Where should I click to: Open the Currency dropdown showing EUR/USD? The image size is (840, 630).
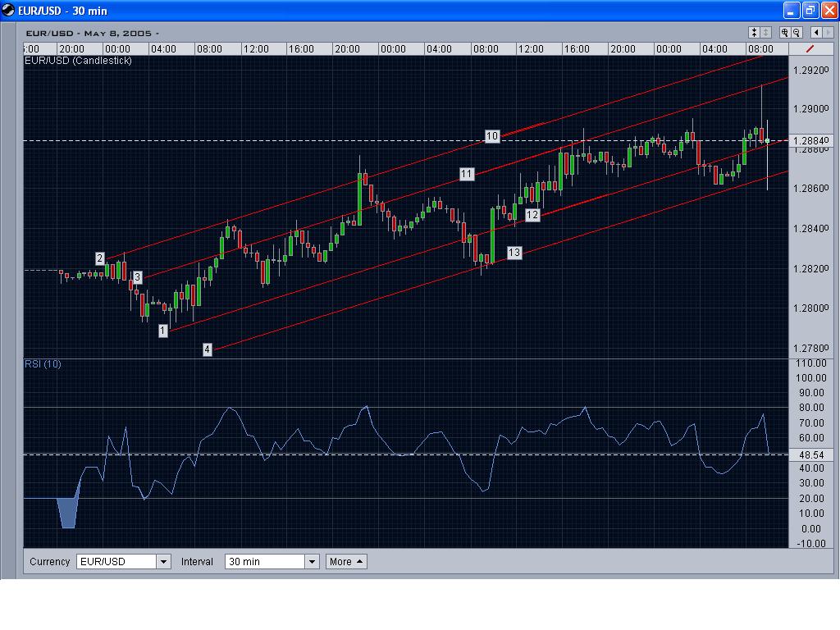point(162,561)
